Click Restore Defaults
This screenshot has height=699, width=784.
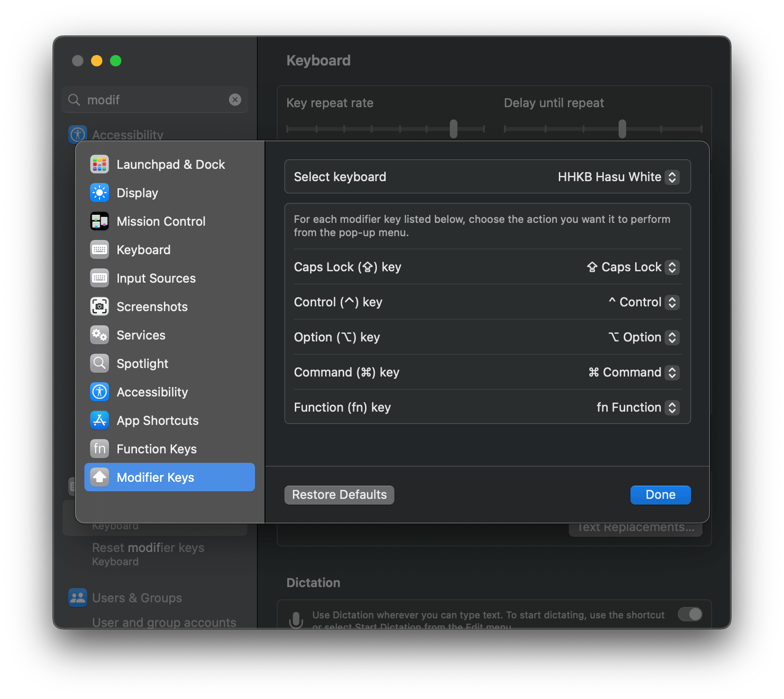339,495
